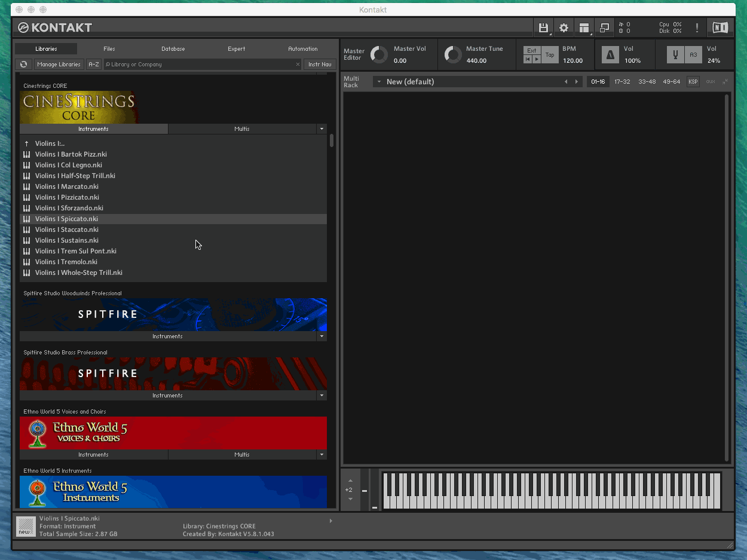
Task: Toggle aux channel controls visibility
Action: pyautogui.click(x=711, y=82)
